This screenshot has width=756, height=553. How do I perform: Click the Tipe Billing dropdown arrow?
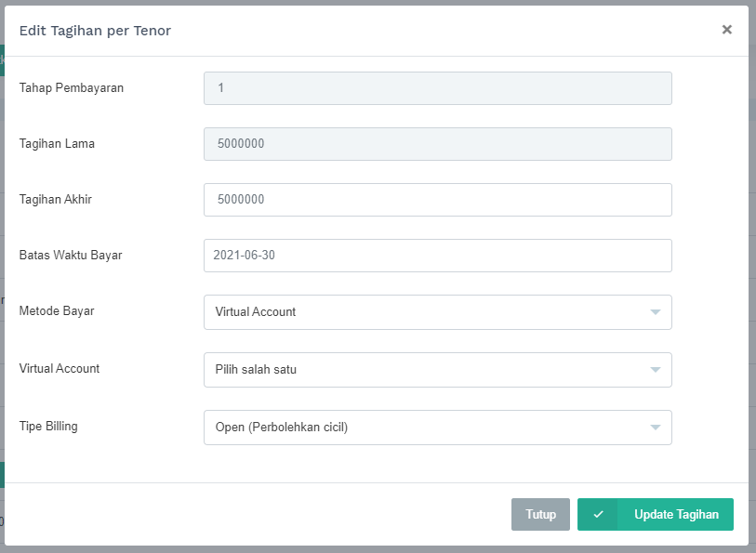click(x=655, y=428)
